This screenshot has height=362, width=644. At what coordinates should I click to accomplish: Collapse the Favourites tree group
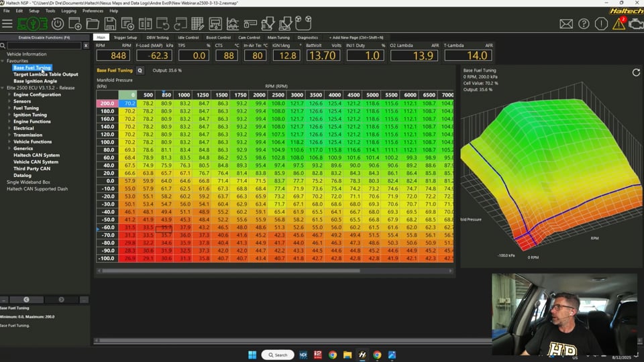3,61
